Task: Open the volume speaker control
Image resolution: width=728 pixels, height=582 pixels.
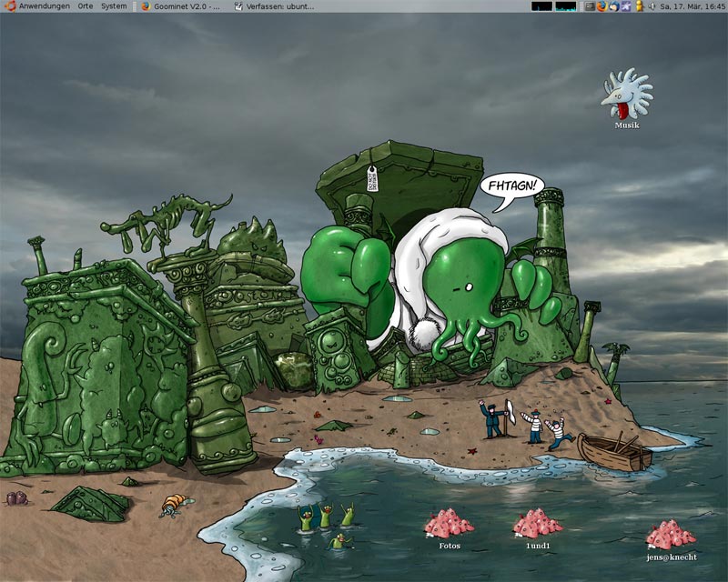Action: 652,6
